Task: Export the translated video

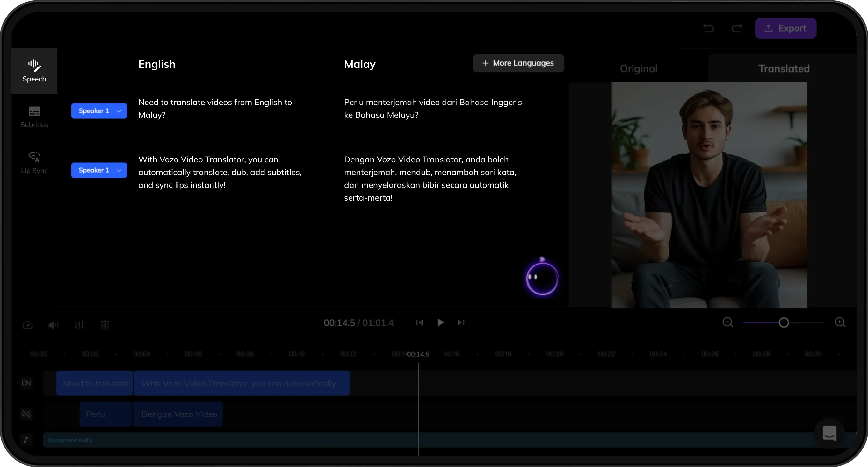Action: click(x=785, y=28)
